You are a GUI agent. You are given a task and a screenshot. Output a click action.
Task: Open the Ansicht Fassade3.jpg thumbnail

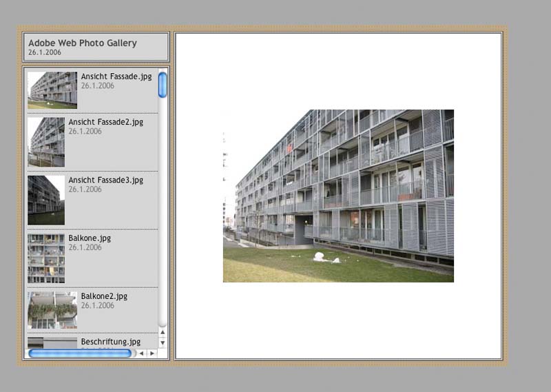tap(46, 200)
